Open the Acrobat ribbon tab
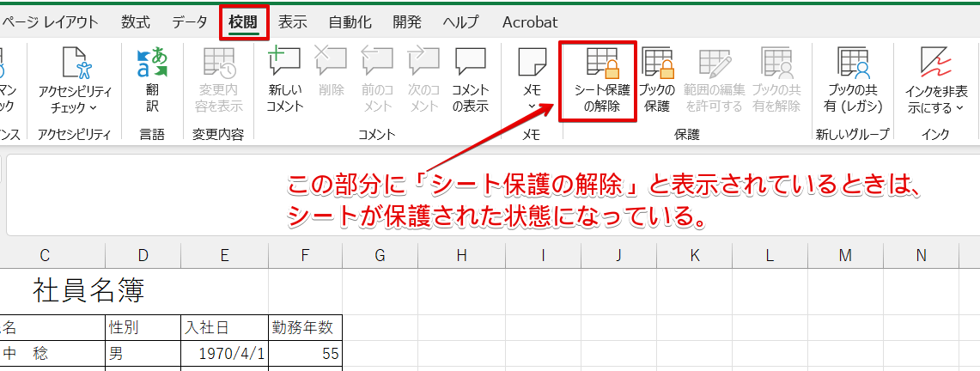The image size is (980, 371). tap(530, 22)
